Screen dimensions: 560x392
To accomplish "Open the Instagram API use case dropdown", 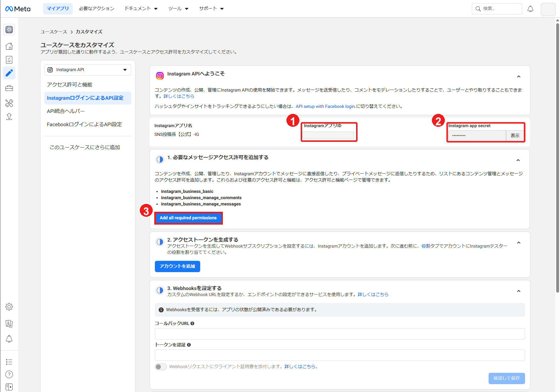I will (x=88, y=70).
